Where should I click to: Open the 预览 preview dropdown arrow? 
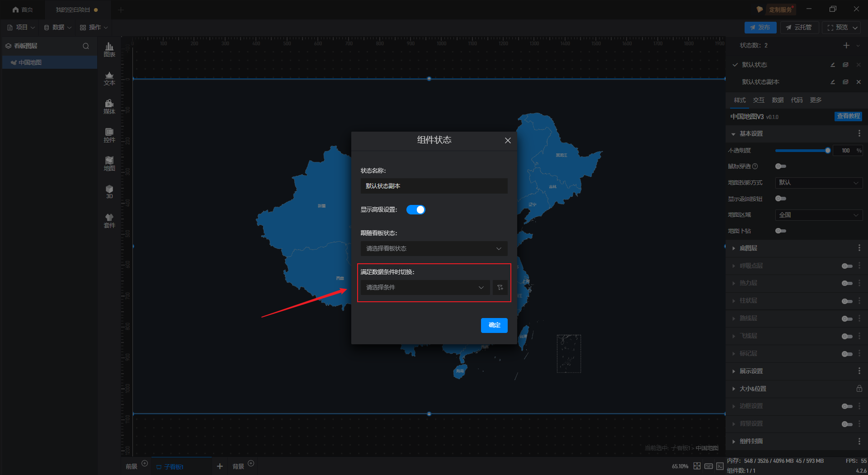(855, 28)
